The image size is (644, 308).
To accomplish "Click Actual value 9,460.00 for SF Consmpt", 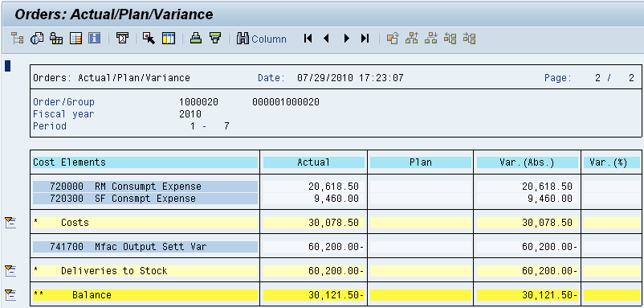I will [336, 199].
